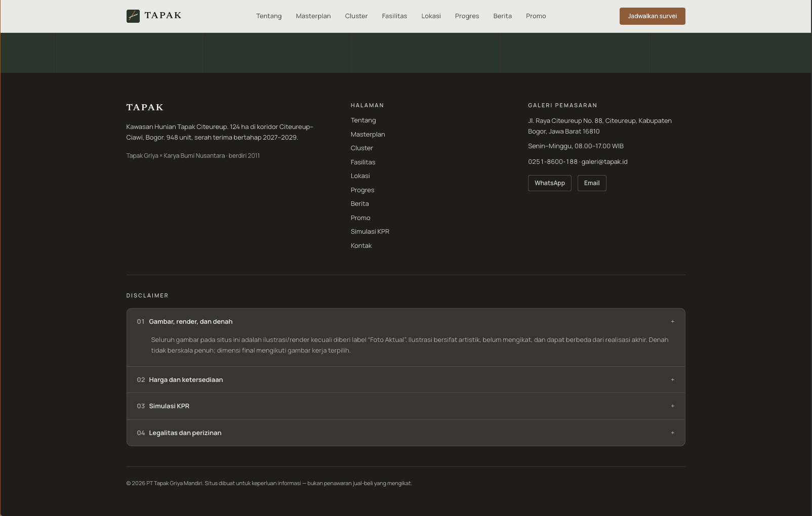Open the Kontak footer link
Screen dimensions: 812x516
[361, 246]
